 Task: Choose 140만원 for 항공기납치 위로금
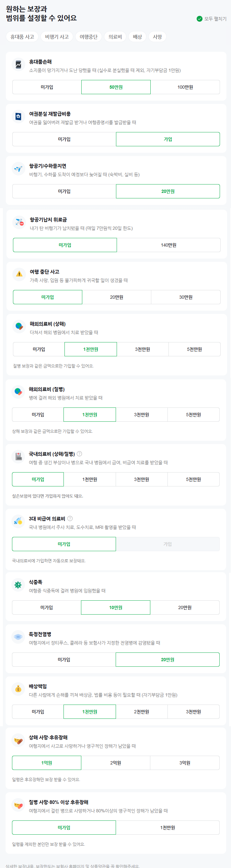pyautogui.click(x=168, y=245)
